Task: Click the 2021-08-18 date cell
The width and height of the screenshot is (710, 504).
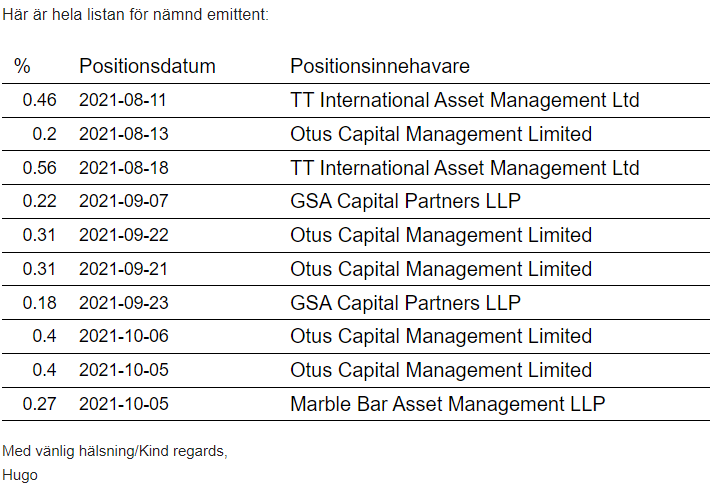Action: pyautogui.click(x=124, y=168)
